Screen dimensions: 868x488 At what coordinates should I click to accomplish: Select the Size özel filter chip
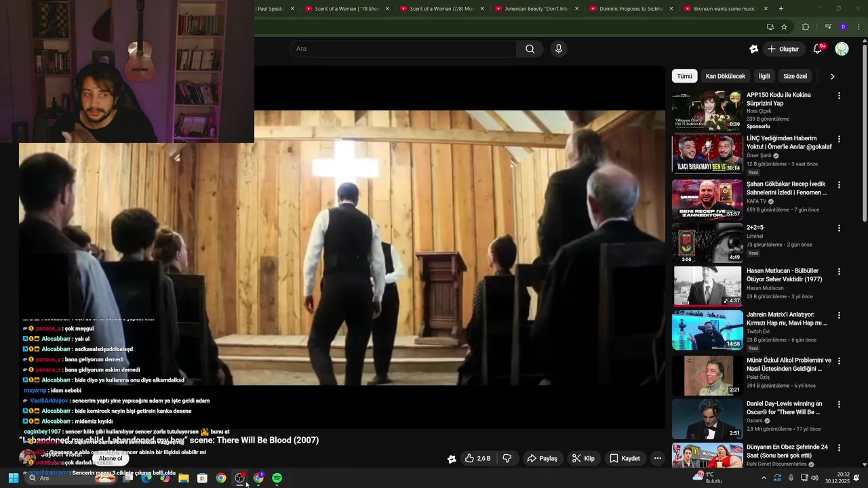tap(795, 77)
